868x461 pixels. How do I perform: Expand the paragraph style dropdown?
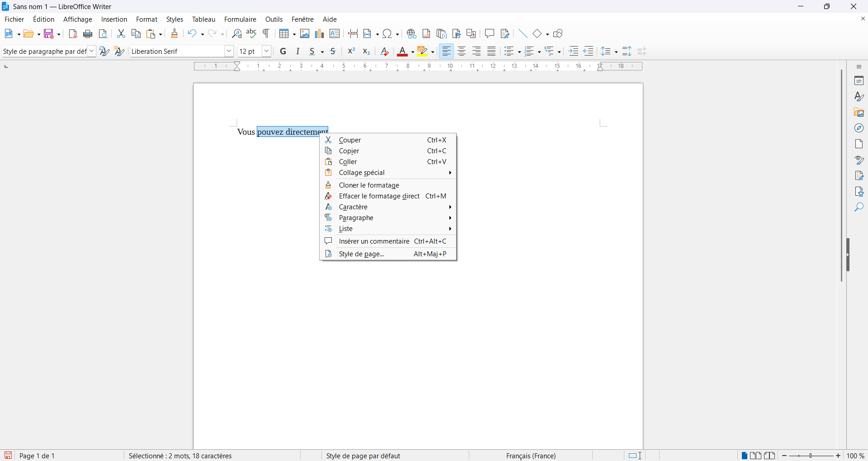click(92, 52)
